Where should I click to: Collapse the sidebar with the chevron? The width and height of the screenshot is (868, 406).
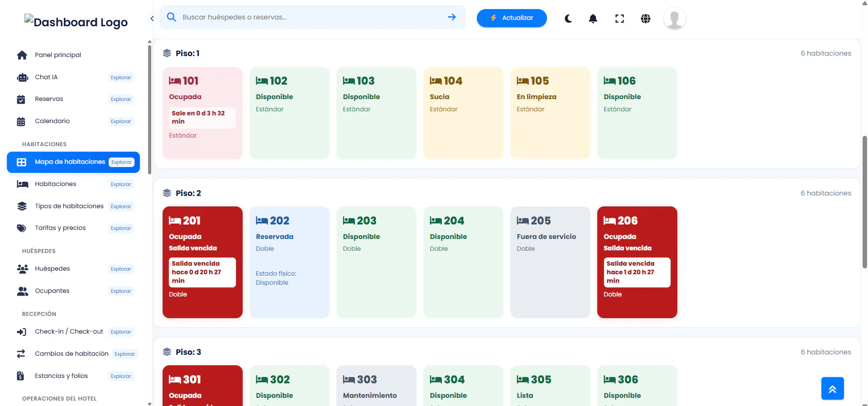click(x=152, y=19)
